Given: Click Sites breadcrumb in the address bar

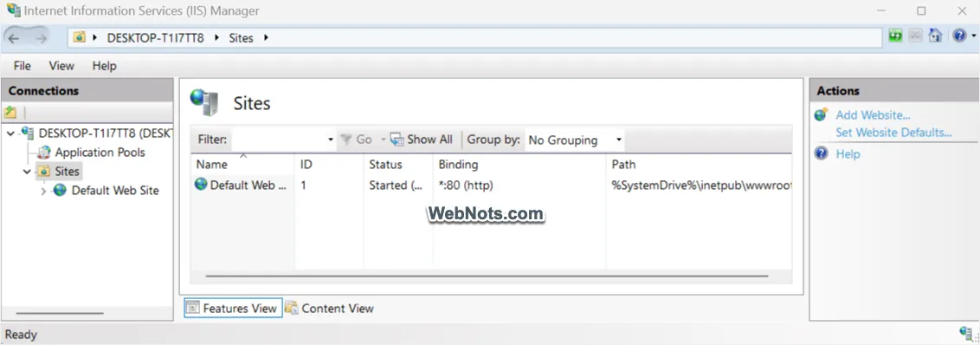Looking at the screenshot, I should (x=242, y=37).
